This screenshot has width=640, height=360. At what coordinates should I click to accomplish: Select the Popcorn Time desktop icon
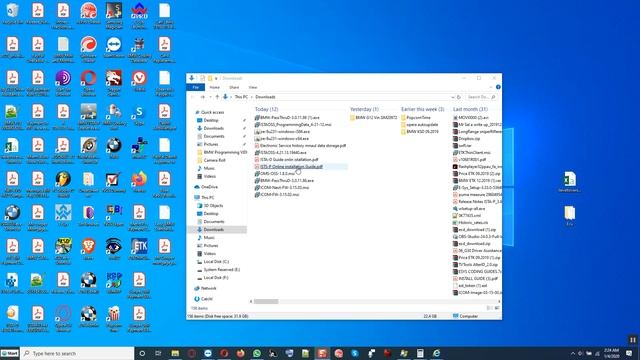coord(114,317)
